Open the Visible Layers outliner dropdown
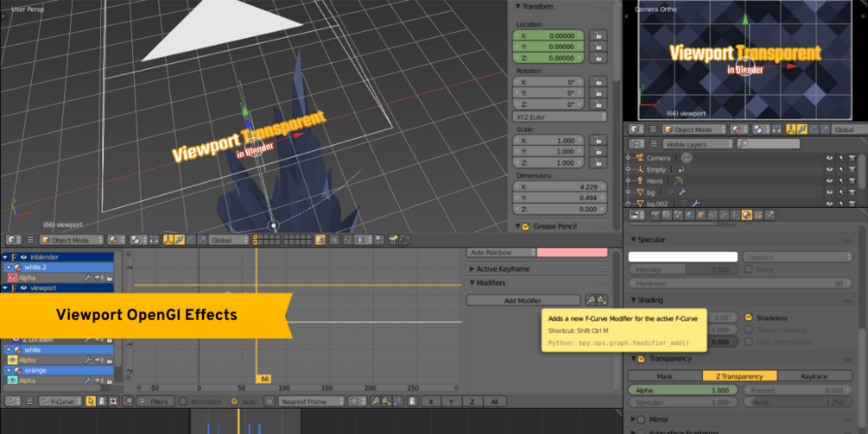 coord(698,144)
